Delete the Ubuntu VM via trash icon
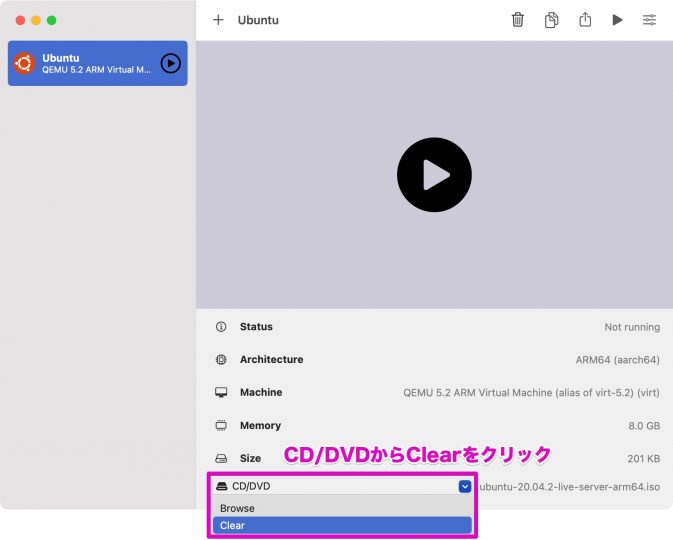This screenshot has width=673, height=540. (518, 20)
